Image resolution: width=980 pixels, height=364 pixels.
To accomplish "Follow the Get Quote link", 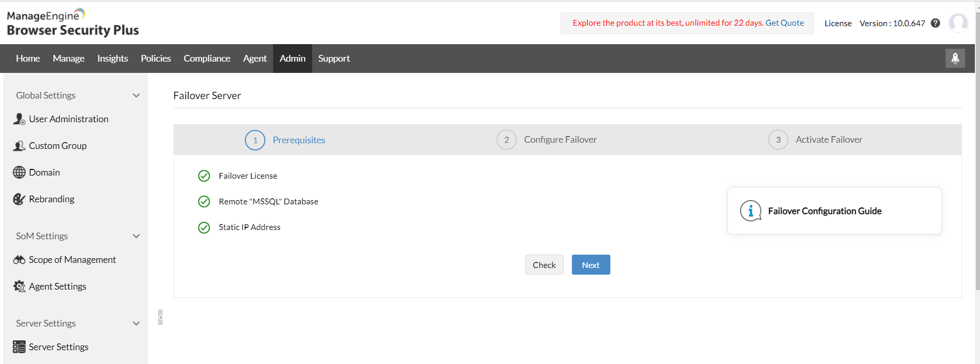I will (784, 23).
